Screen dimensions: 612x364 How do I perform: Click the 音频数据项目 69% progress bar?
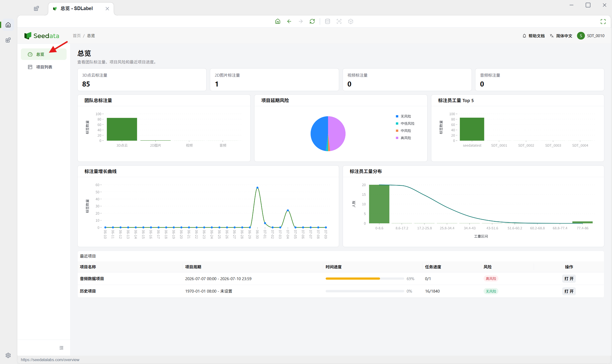[364, 279]
